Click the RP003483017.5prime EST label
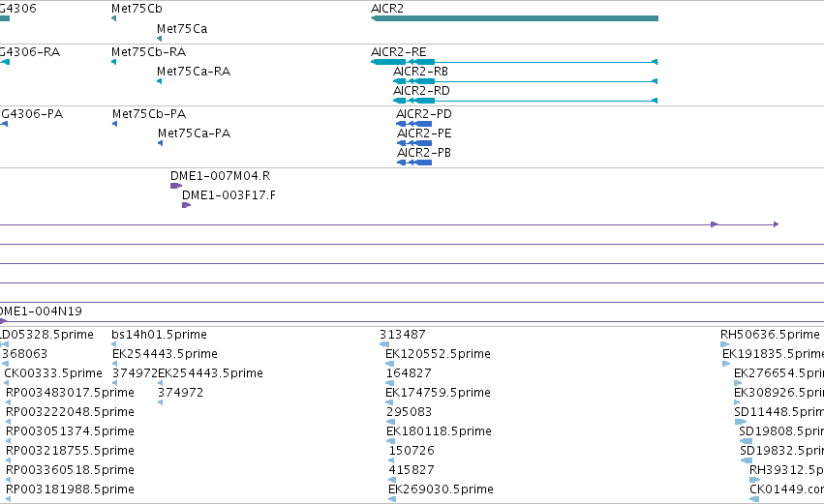This screenshot has height=504, width=824. click(x=70, y=393)
